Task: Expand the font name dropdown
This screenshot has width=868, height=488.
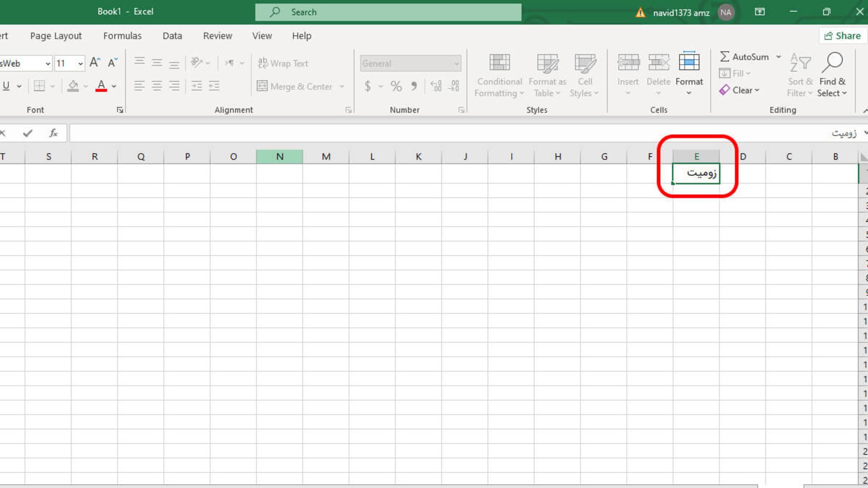Action: [47, 64]
